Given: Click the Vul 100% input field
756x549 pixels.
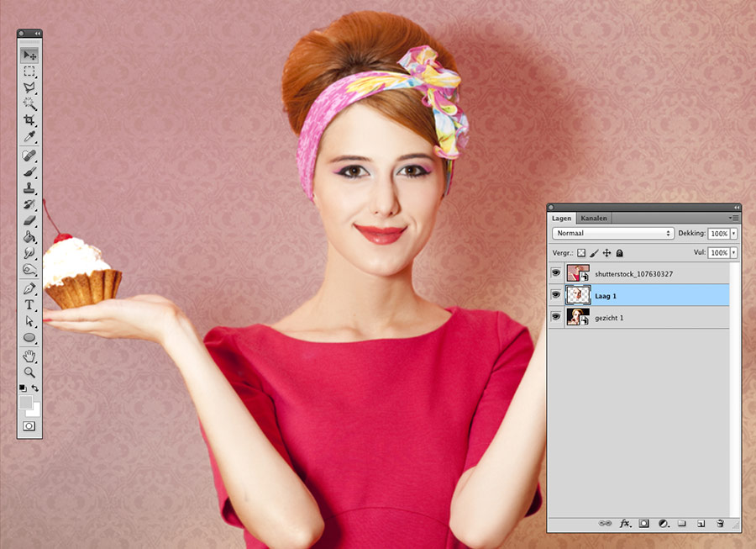Looking at the screenshot, I should (719, 253).
